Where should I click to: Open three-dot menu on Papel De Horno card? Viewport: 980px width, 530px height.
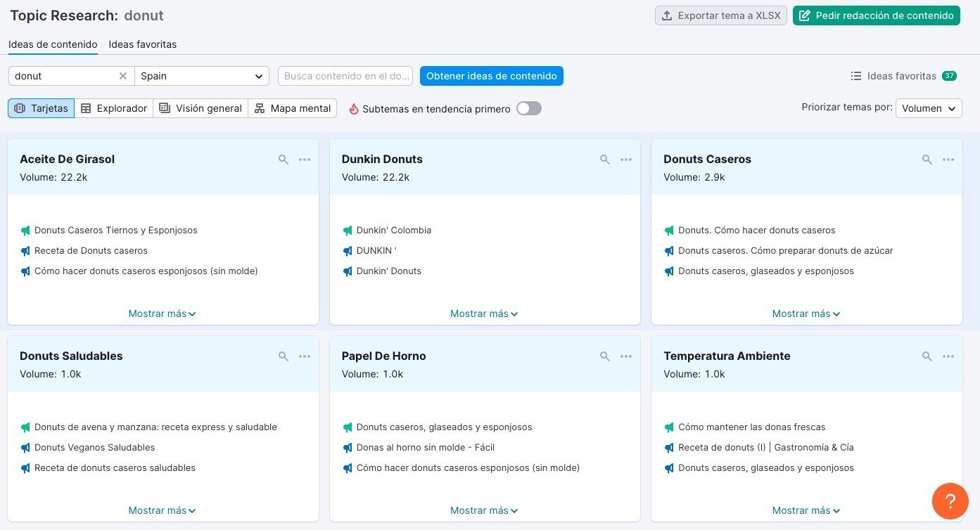pyautogui.click(x=626, y=356)
